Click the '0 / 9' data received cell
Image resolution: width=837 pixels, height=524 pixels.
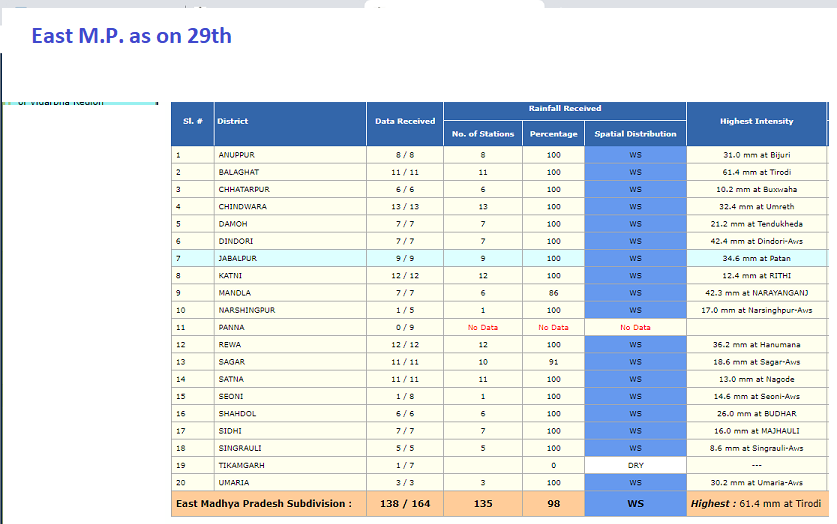coord(405,328)
